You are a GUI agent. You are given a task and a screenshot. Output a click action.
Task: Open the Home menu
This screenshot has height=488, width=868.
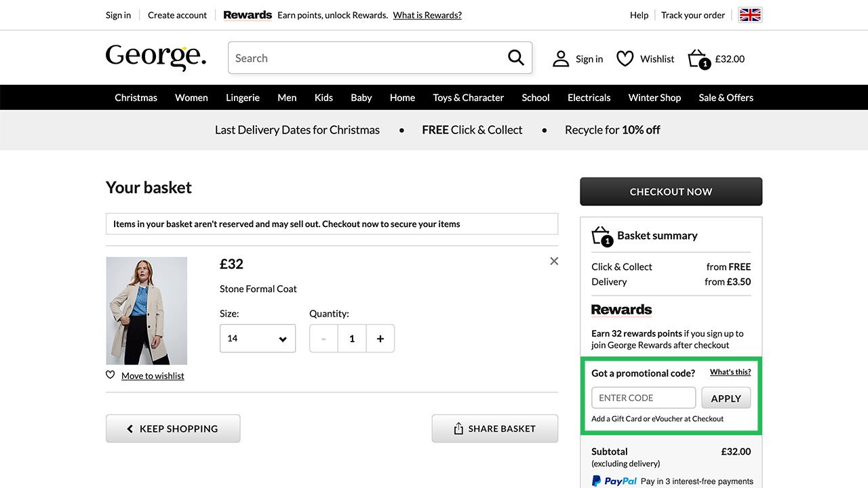point(402,98)
